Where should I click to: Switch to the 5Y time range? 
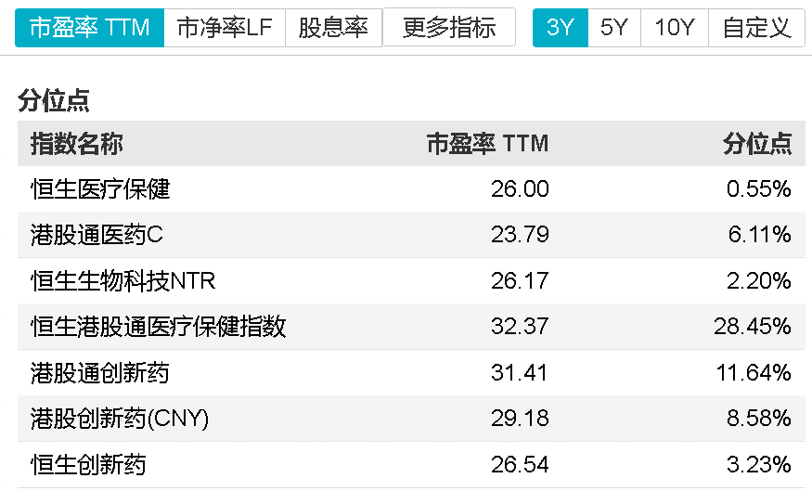(614, 28)
